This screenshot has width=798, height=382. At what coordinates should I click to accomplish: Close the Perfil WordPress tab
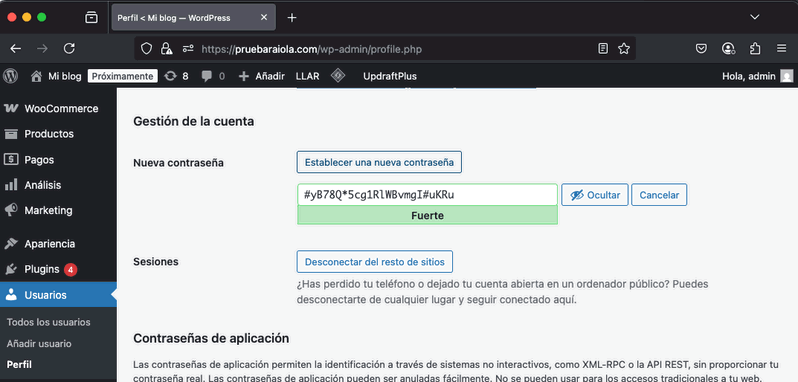click(x=264, y=17)
